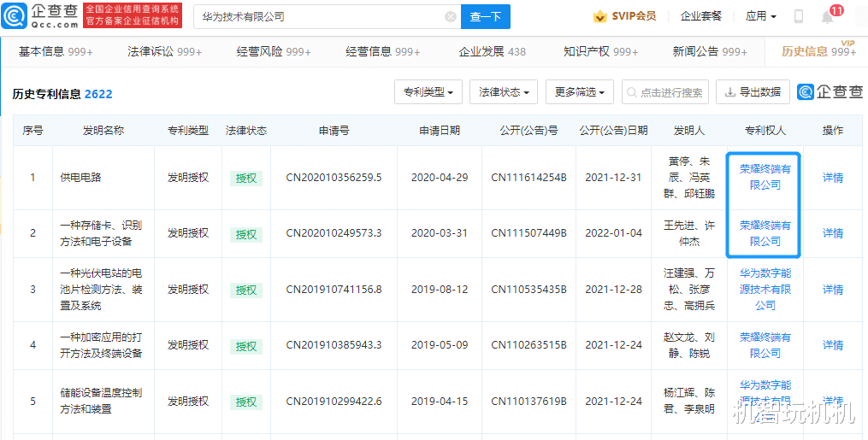Open 华为数字能源技术有限公司 link in row 3
This screenshot has width=868, height=440.
point(765,289)
